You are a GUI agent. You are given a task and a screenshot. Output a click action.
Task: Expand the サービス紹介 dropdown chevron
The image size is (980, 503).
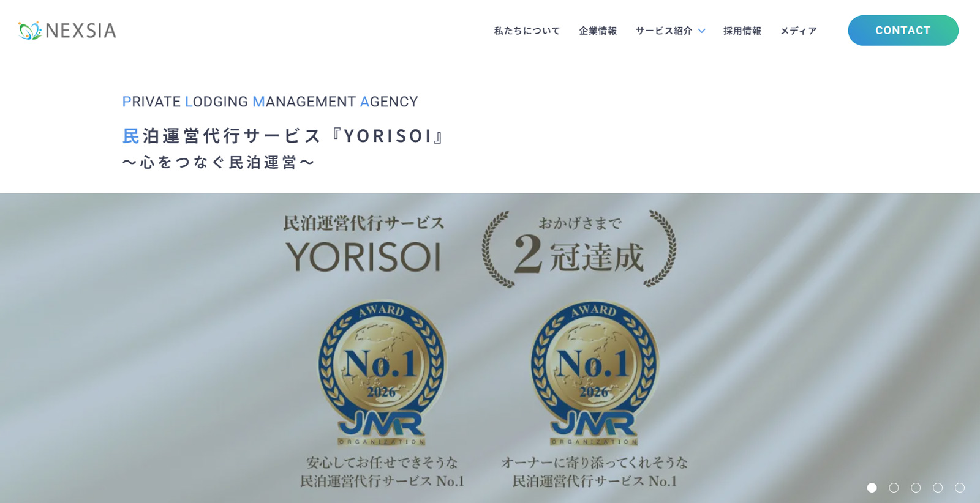point(702,31)
